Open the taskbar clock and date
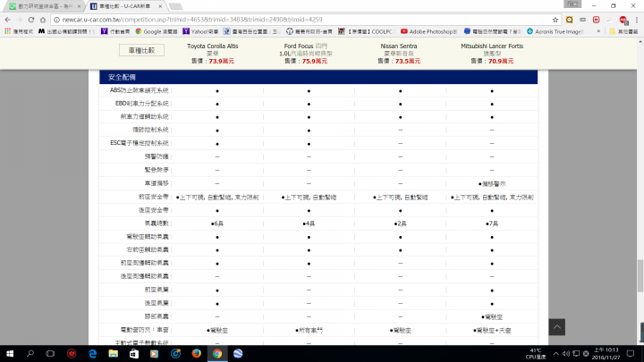644x362 pixels. pos(606,353)
